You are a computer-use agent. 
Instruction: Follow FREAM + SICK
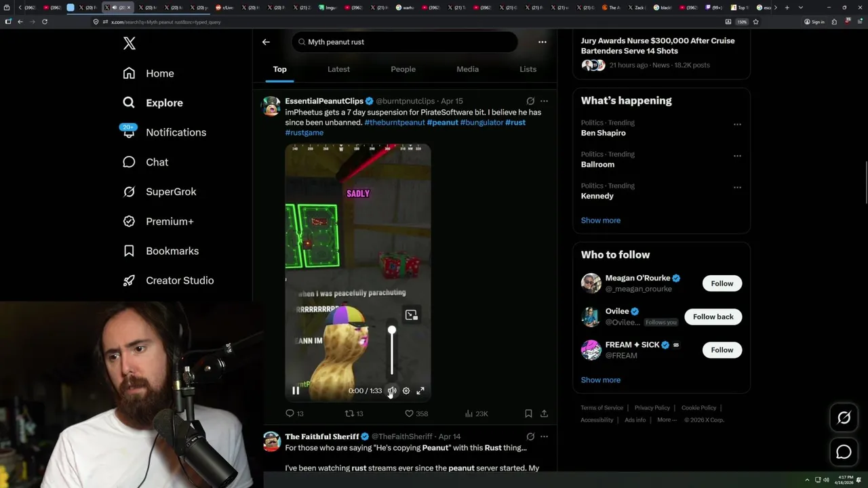722,350
